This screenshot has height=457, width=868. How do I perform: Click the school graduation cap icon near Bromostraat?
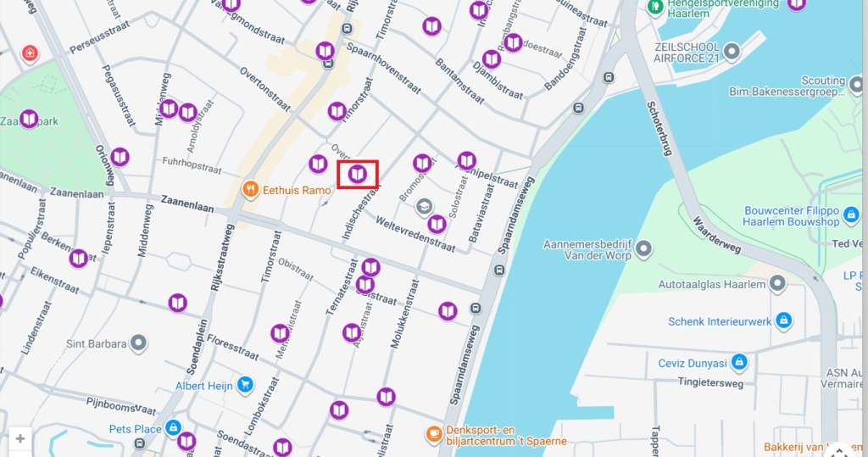[424, 207]
